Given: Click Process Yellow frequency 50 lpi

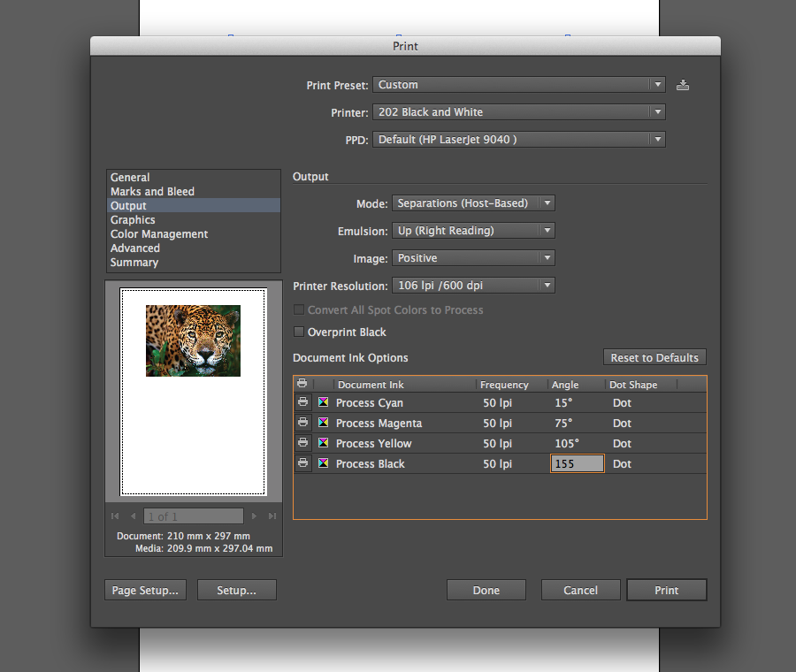Looking at the screenshot, I should point(497,443).
